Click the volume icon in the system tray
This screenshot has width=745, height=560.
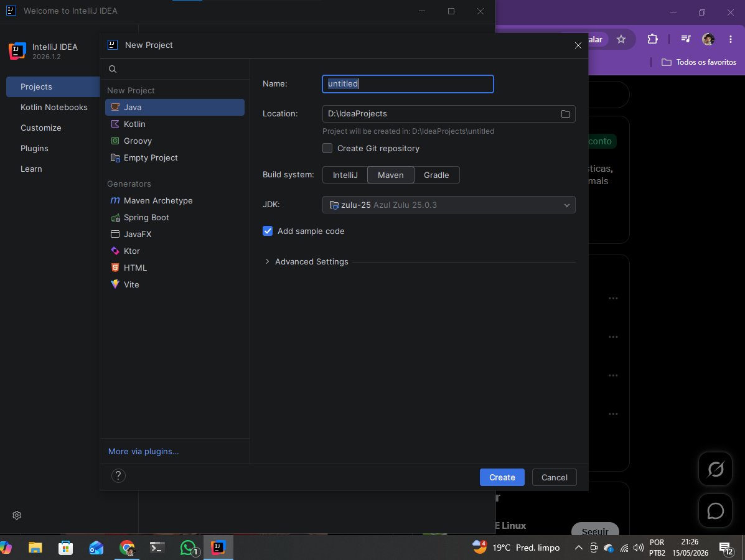point(639,548)
